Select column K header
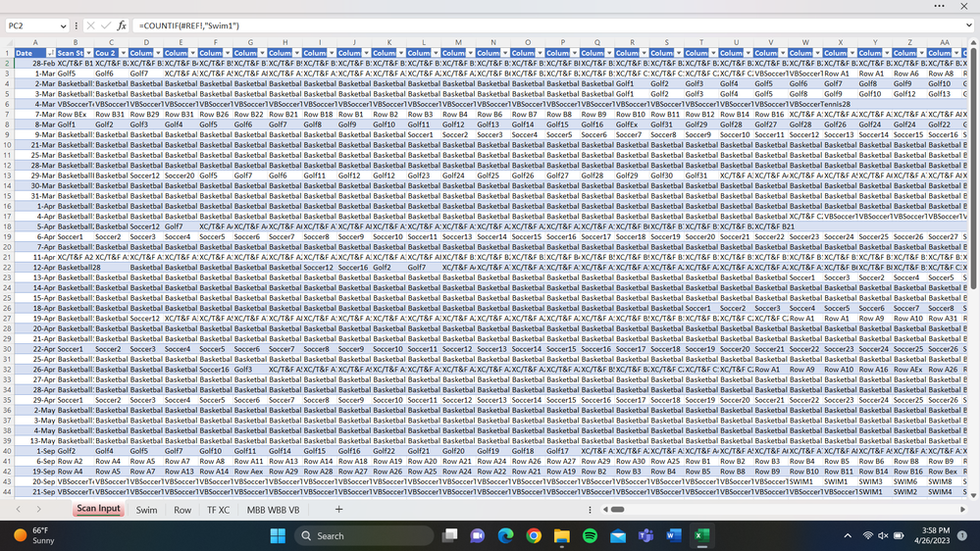Viewport: 980px width, 551px height. coord(388,43)
